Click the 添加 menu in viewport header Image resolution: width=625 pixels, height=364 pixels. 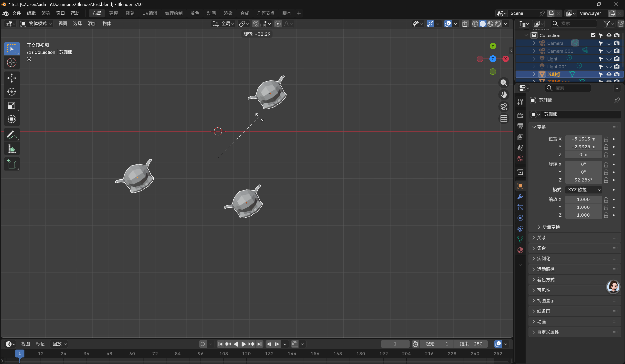tap(92, 23)
